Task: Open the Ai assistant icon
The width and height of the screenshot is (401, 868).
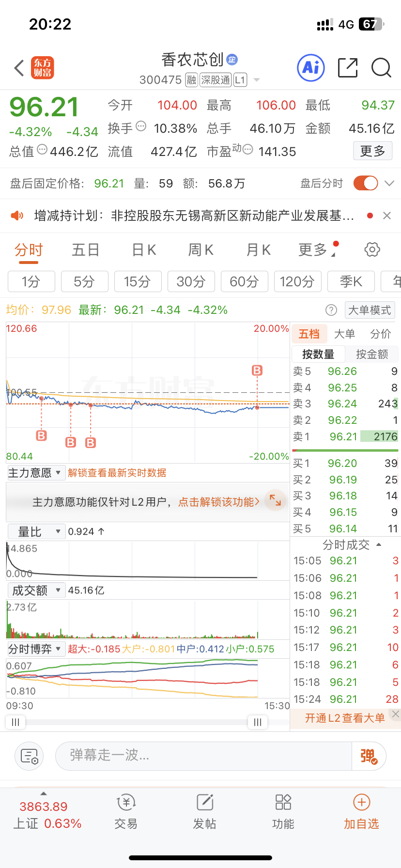Action: (x=310, y=68)
